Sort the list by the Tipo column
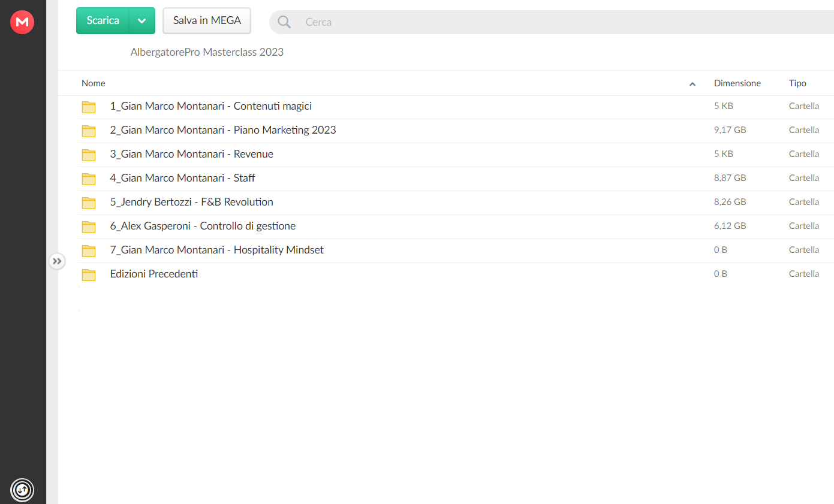The height and width of the screenshot is (504, 834). click(797, 83)
